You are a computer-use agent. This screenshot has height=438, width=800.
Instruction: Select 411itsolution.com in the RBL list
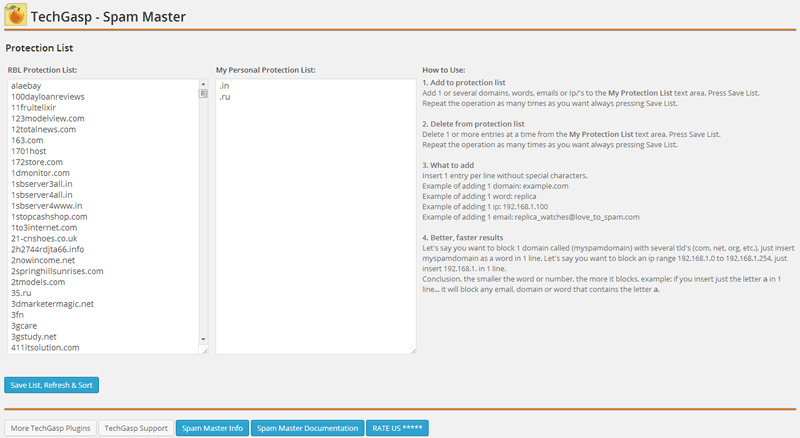[46, 347]
